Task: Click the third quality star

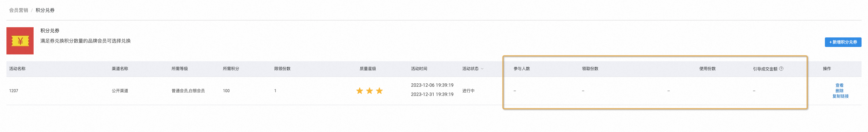Action: (x=379, y=91)
